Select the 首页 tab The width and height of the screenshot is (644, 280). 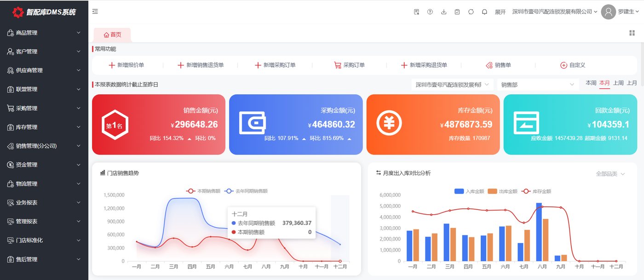point(112,34)
